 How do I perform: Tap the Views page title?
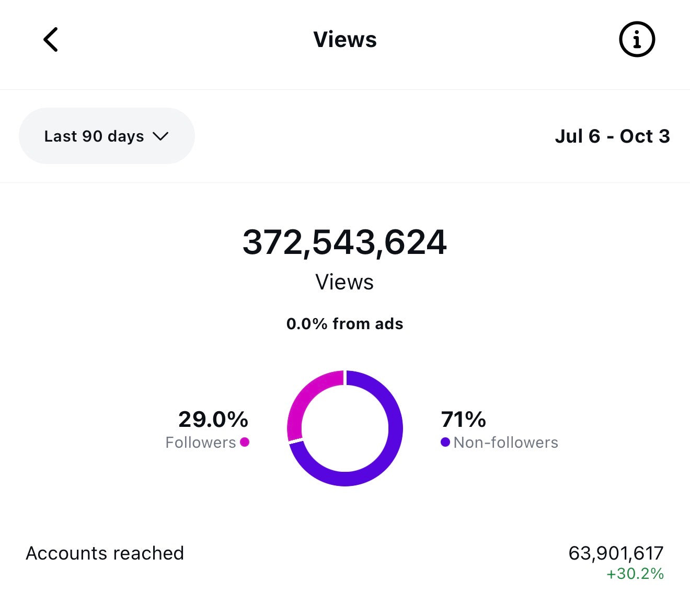tap(344, 40)
